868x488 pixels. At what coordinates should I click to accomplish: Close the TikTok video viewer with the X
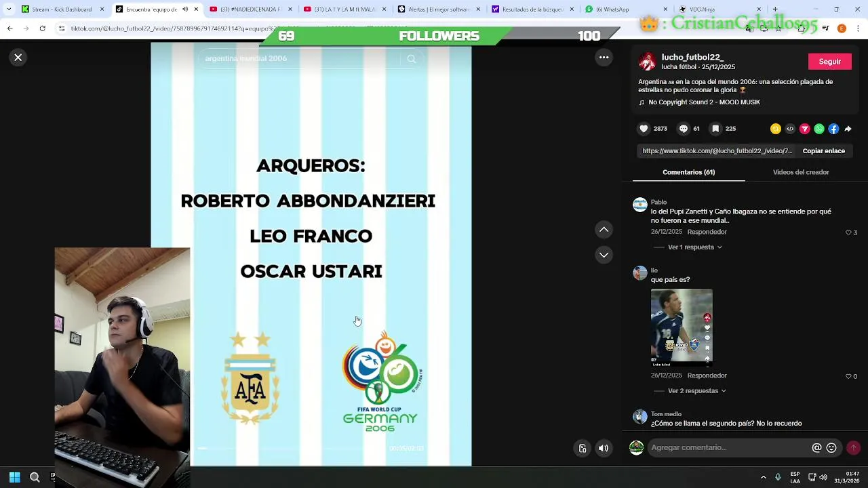point(18,58)
